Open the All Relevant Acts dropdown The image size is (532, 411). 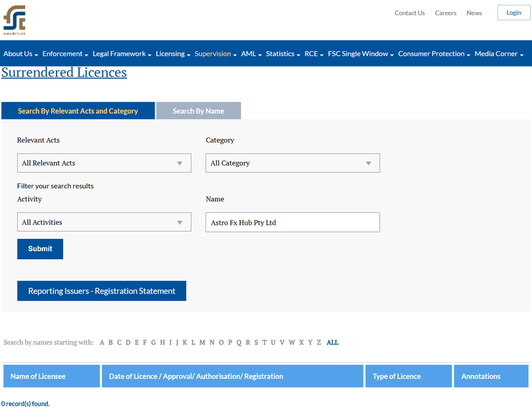coord(104,163)
